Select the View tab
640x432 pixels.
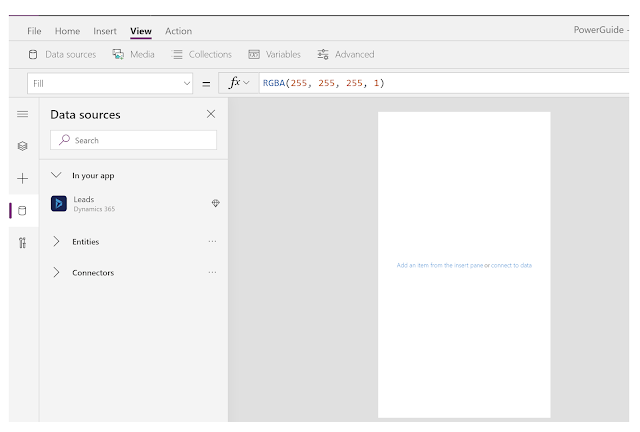[x=141, y=31]
